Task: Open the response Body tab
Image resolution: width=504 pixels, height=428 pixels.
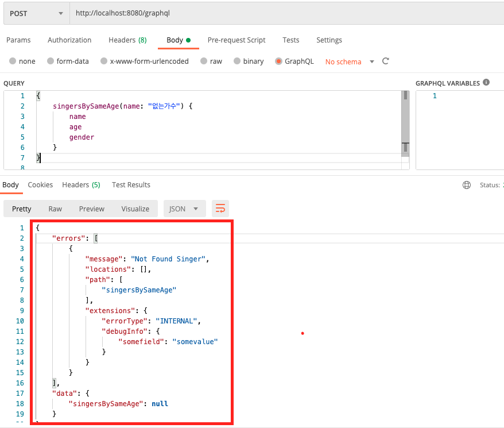Action: coord(10,185)
